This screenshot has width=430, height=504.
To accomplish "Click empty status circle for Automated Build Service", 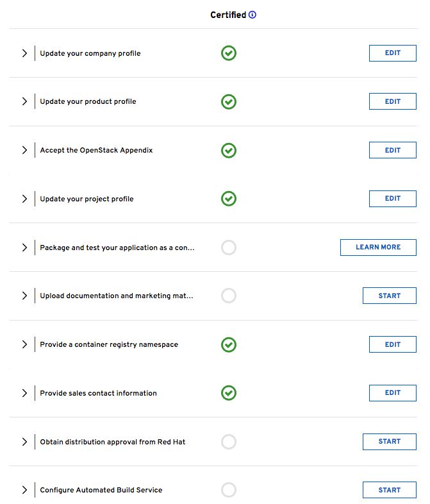I will pos(229,490).
